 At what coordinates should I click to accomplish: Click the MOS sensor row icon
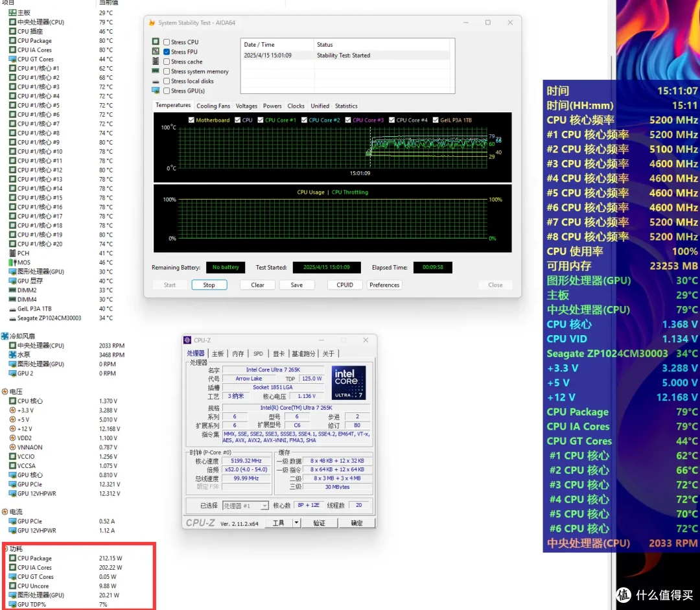[x=12, y=263]
